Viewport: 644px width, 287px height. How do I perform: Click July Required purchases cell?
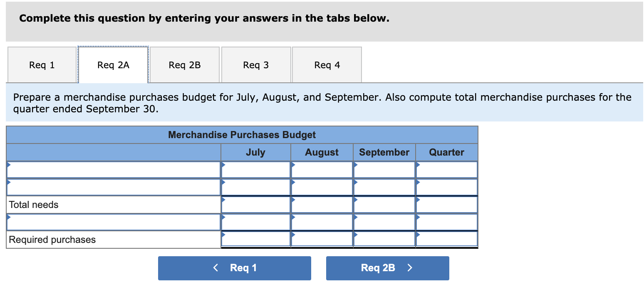[255, 239]
